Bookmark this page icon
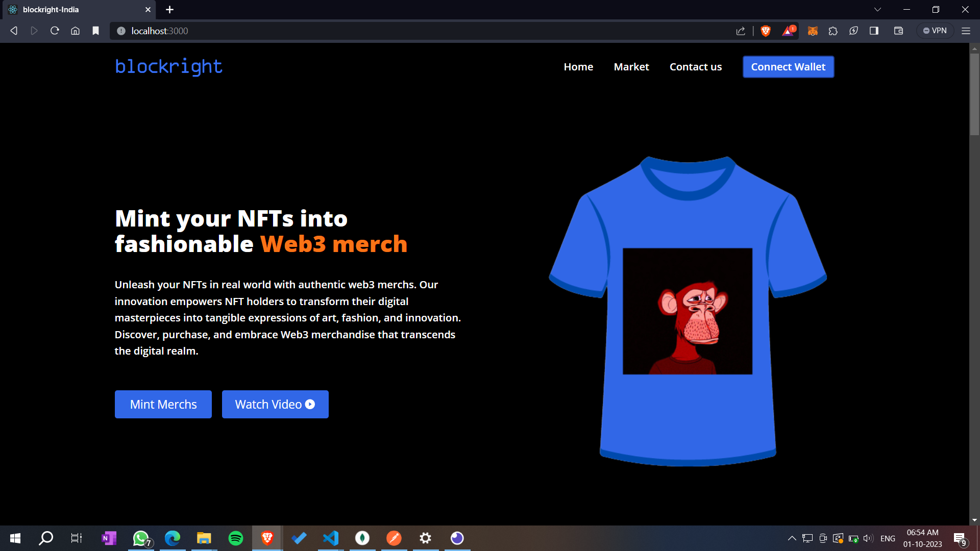The height and width of the screenshot is (551, 980). point(95,31)
